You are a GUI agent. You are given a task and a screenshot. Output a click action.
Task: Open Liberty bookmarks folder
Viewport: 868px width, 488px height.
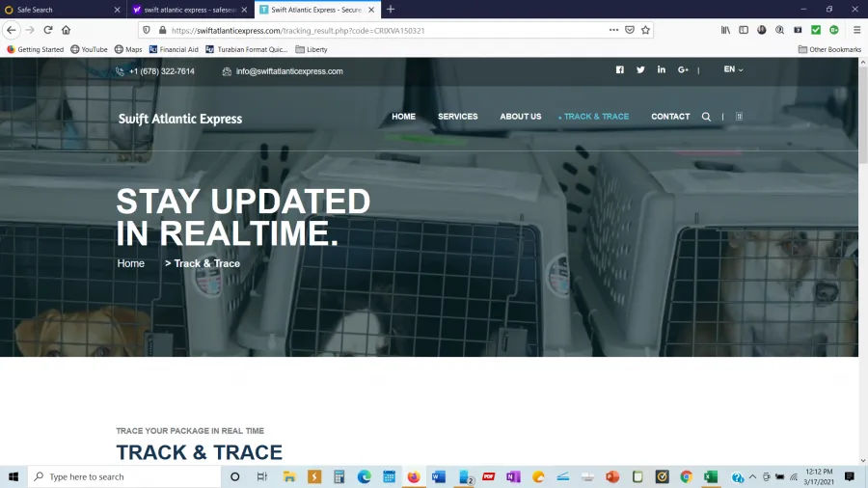coord(312,49)
